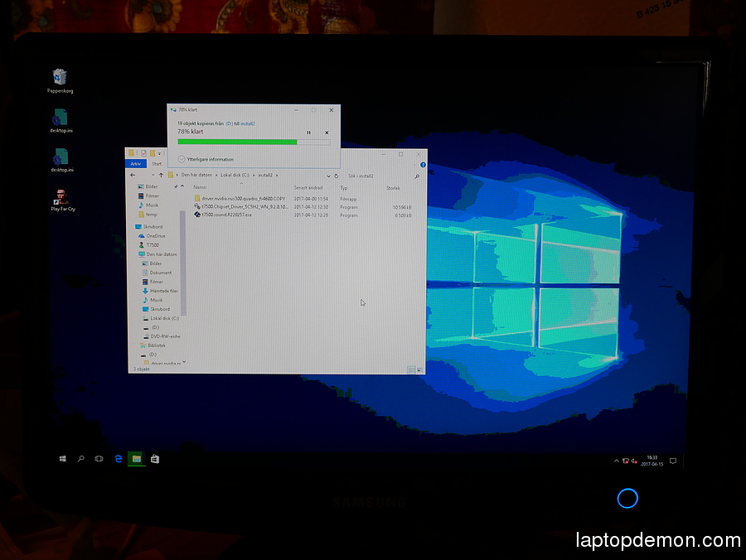Image resolution: width=746 pixels, height=560 pixels.
Task: Open quick access toolbar customize dropdown
Action: 159,153
